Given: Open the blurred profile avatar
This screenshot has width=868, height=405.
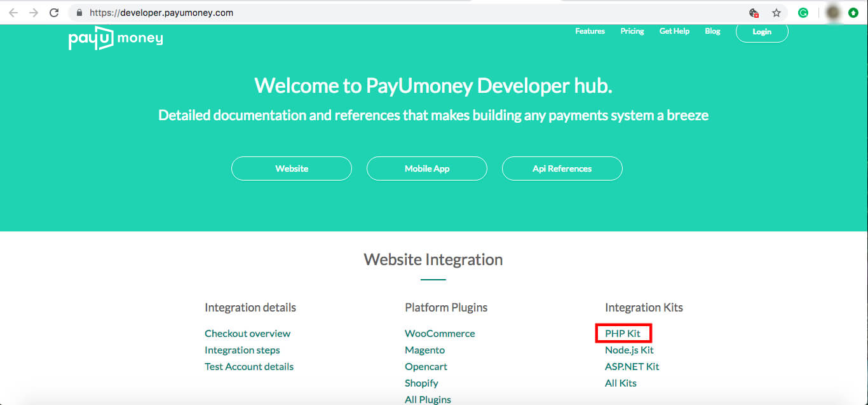Looking at the screenshot, I should [x=832, y=13].
